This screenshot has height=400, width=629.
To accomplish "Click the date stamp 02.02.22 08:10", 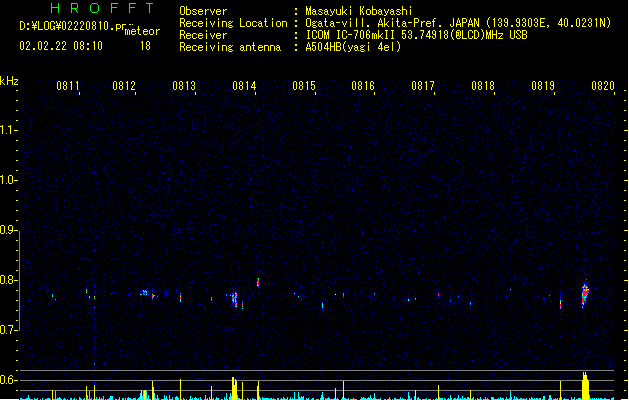I will click(x=61, y=46).
